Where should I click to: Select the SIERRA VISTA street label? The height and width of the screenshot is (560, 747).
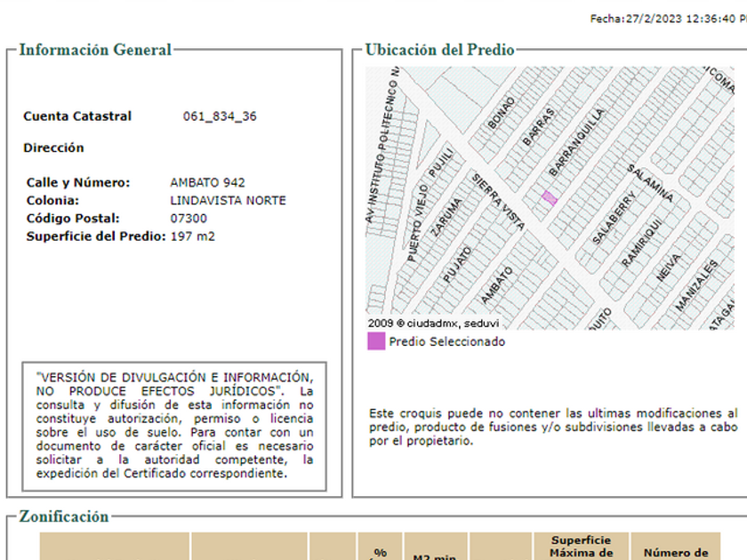click(498, 202)
